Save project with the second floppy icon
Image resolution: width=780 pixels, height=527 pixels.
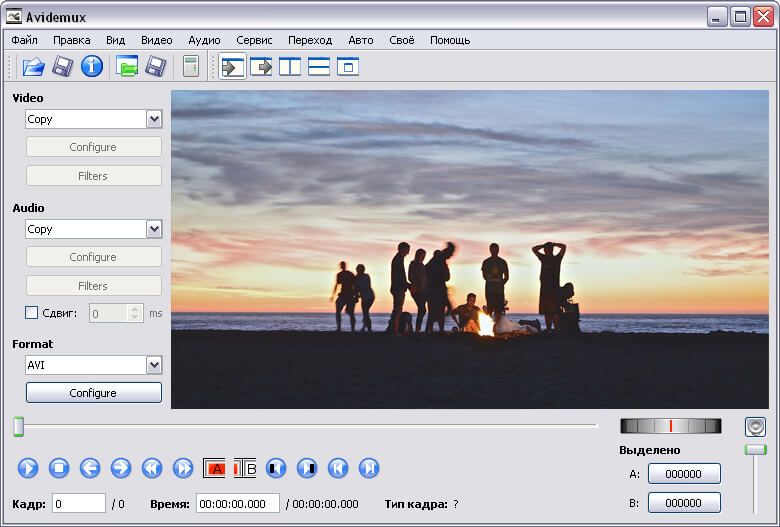coord(156,66)
